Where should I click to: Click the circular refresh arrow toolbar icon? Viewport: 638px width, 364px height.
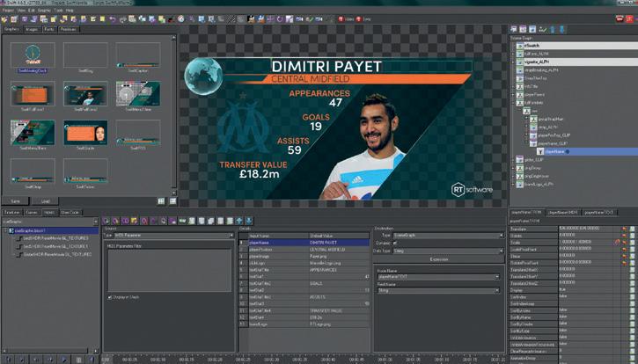280,19
